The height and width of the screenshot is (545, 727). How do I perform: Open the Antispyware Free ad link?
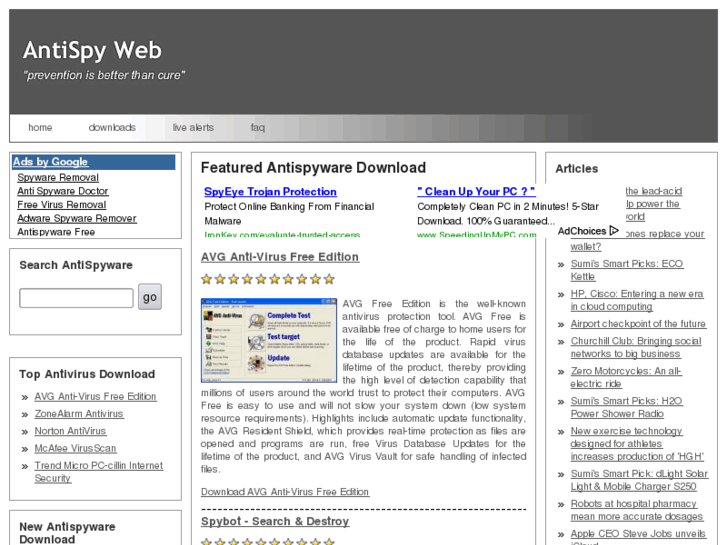tap(56, 231)
